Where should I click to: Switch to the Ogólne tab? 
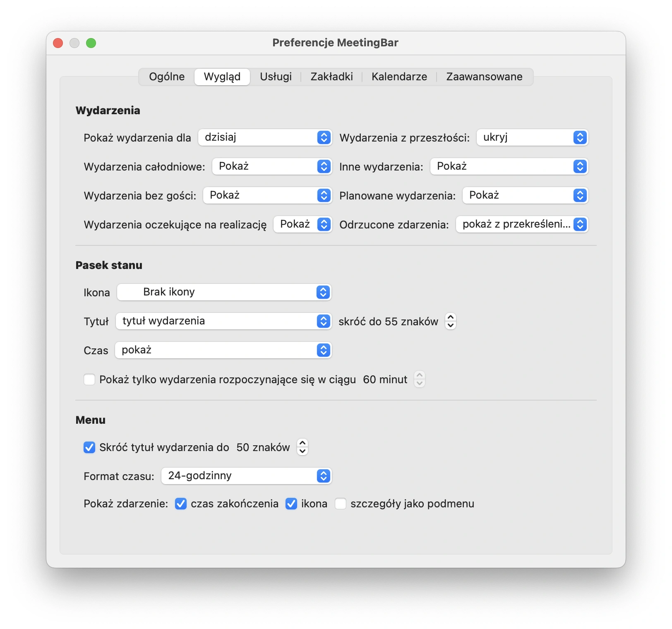167,77
